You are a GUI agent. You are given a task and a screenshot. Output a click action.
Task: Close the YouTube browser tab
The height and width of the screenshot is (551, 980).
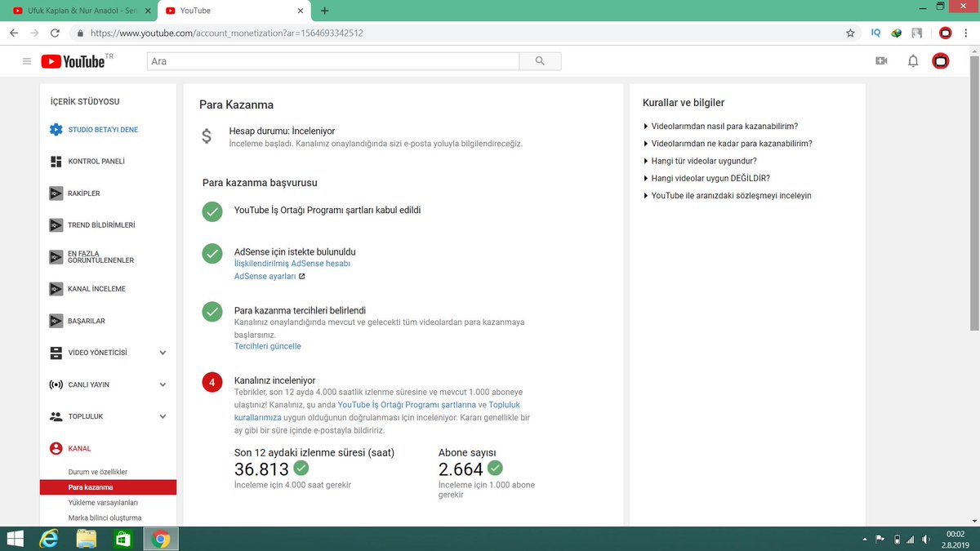coord(301,11)
